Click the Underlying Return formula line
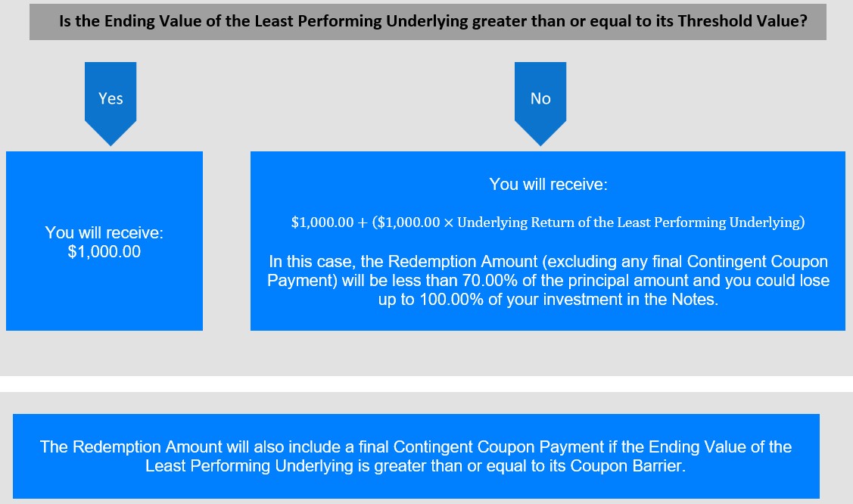 tap(548, 222)
